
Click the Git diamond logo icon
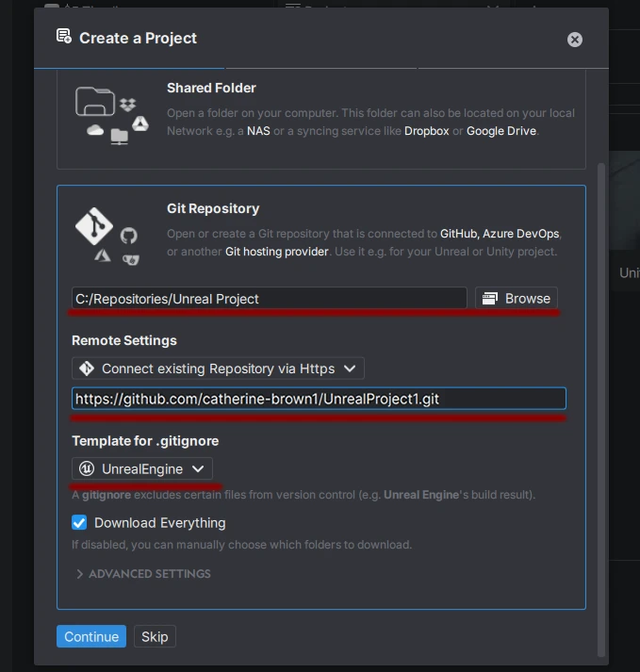tap(94, 226)
